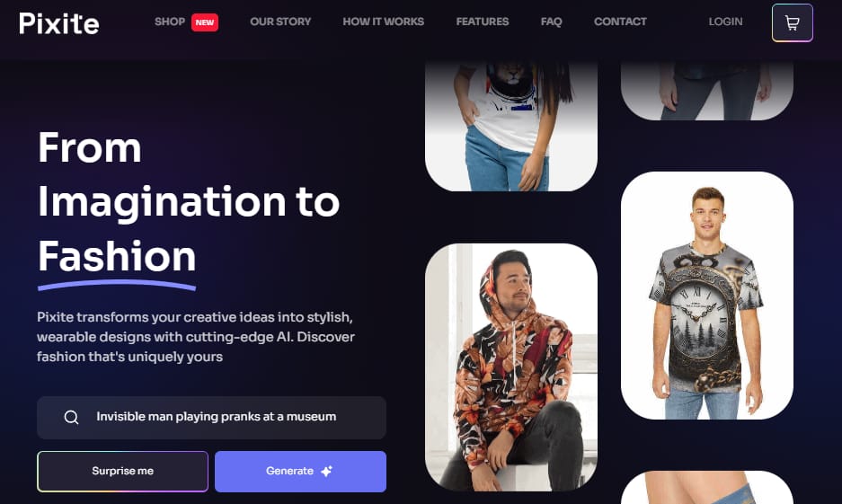Click the search magnifier icon in prompt box
The image size is (842, 504).
click(x=71, y=417)
